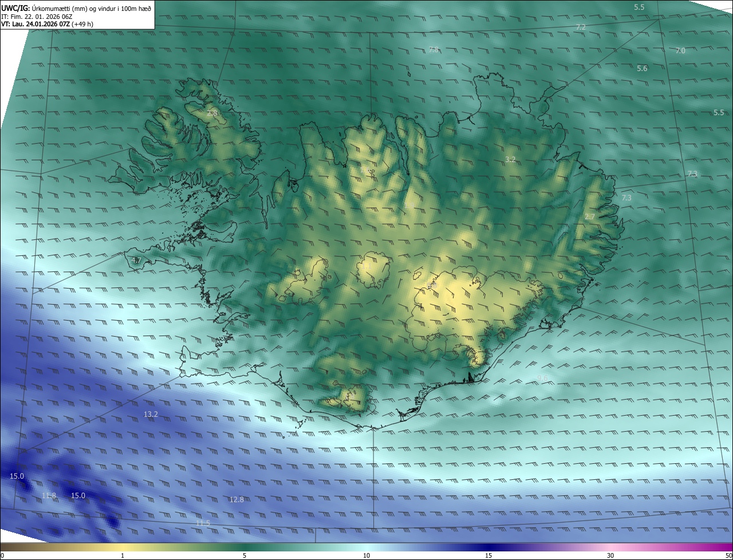Screen dimensions: 733x560
Task: Click the colorbar tick label '1'
Action: coord(123,555)
